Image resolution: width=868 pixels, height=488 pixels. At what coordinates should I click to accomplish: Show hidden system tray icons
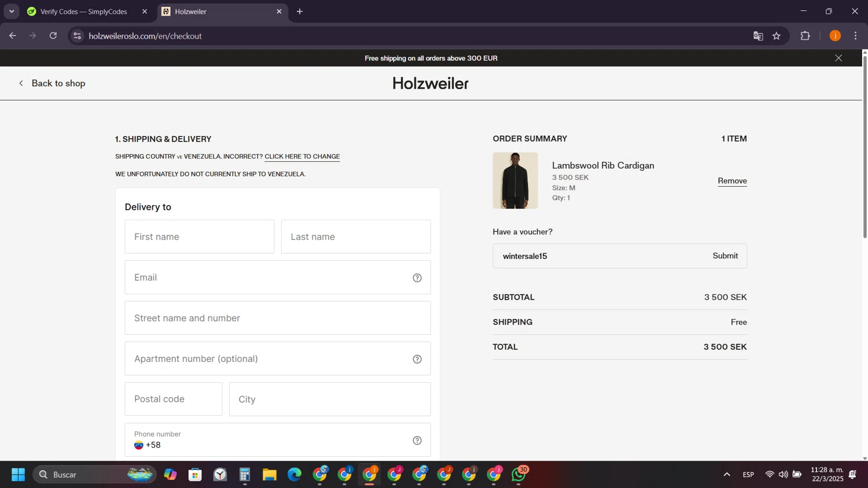727,475
